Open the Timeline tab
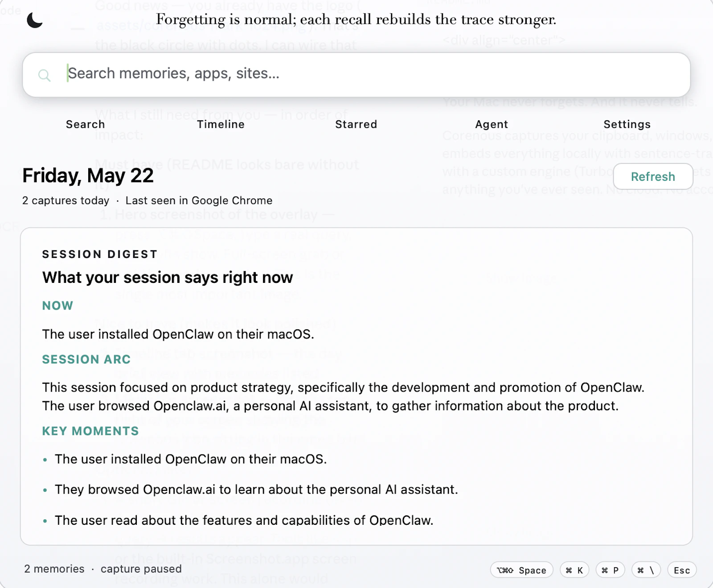The image size is (713, 588). tap(221, 124)
